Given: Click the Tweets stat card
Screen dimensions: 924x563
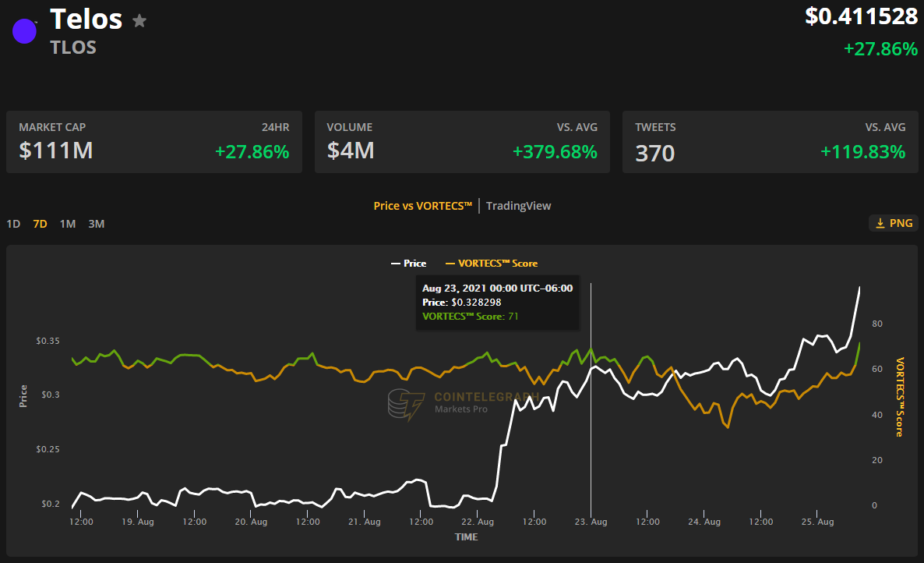Looking at the screenshot, I should tap(770, 141).
